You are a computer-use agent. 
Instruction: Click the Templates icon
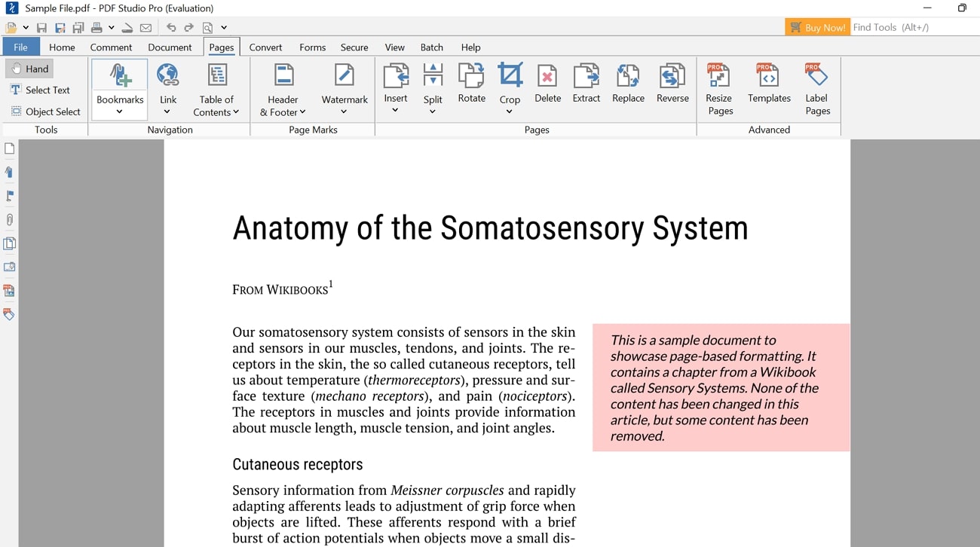(768, 75)
